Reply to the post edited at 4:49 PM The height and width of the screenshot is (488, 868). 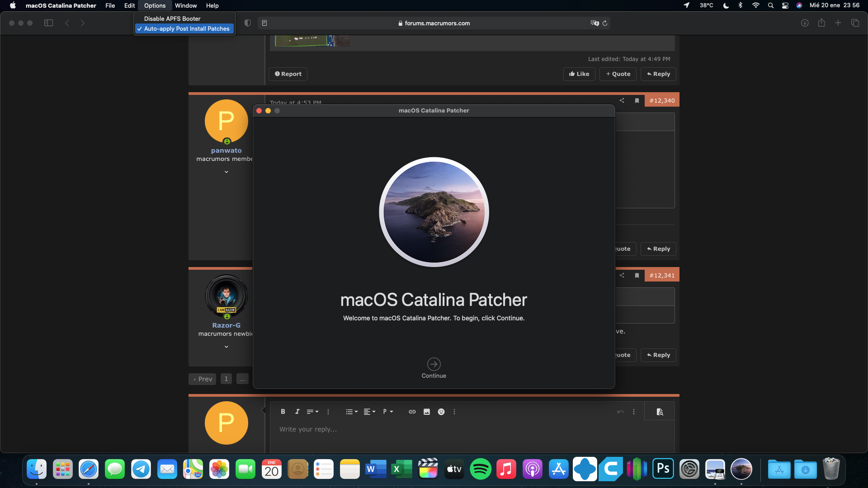(x=658, y=74)
